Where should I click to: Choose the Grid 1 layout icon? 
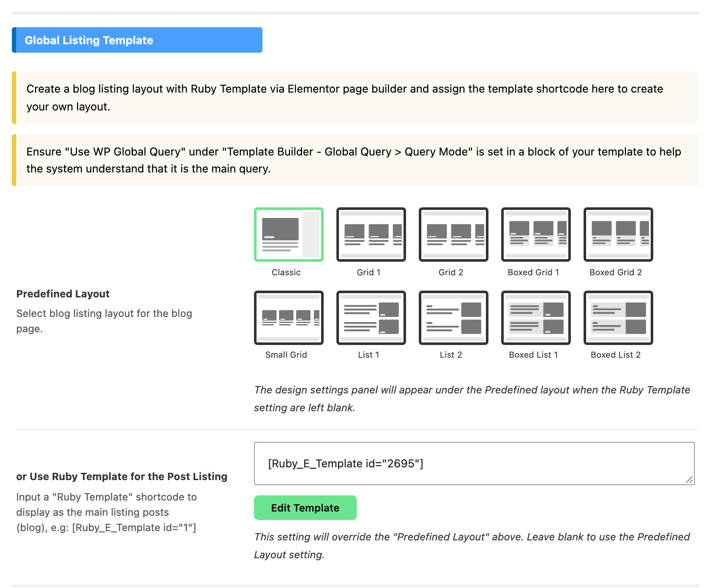coord(371,235)
